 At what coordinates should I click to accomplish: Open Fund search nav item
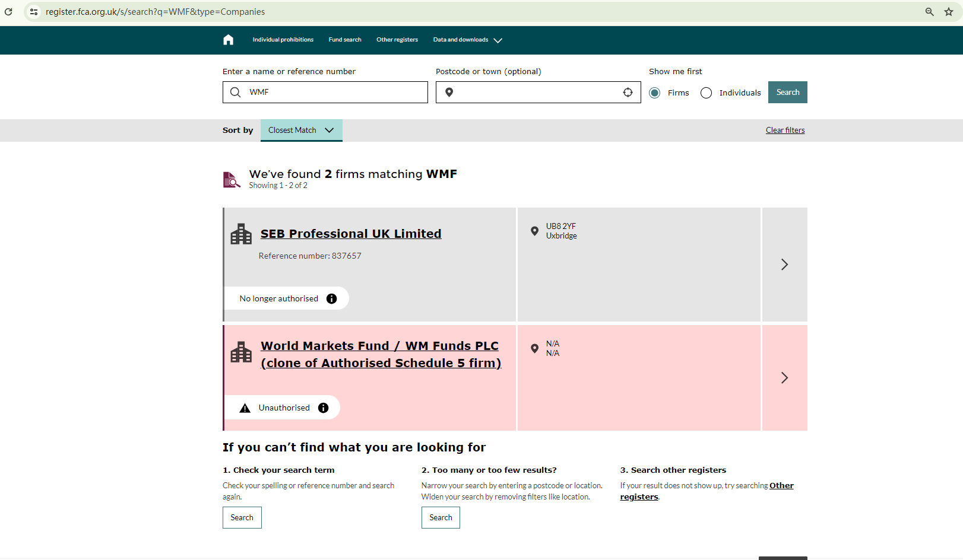[x=345, y=40]
